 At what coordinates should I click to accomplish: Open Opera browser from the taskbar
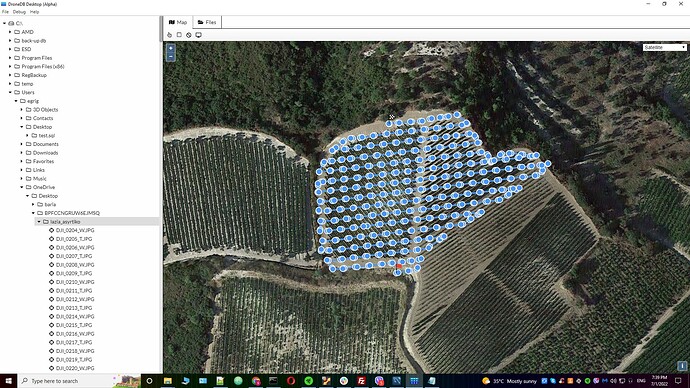tap(291, 381)
